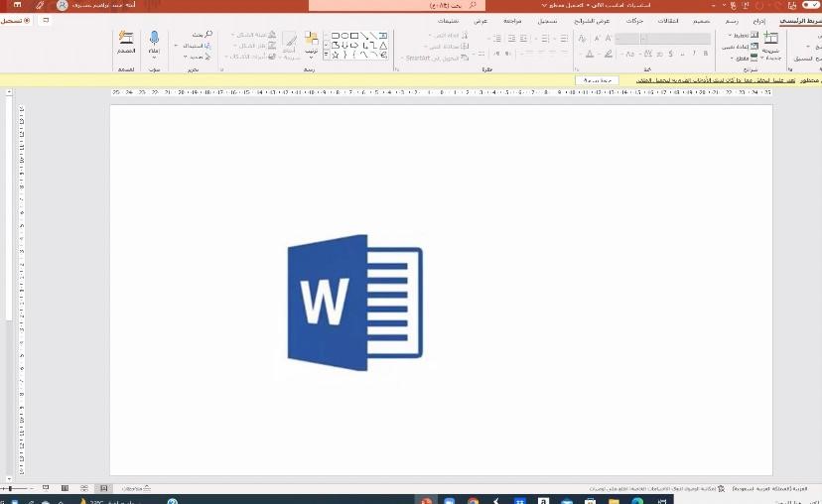
Task: Switch to Slide Sorter view in status bar
Action: point(83,488)
